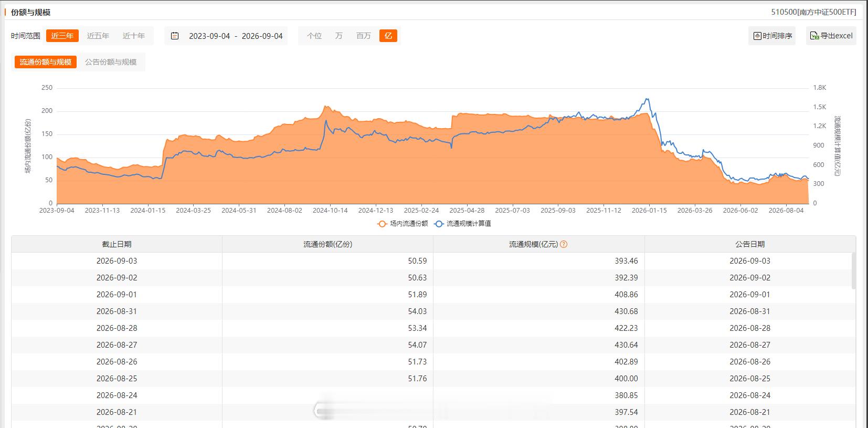Select the 近五年 time range option
868x428 pixels.
[x=98, y=36]
